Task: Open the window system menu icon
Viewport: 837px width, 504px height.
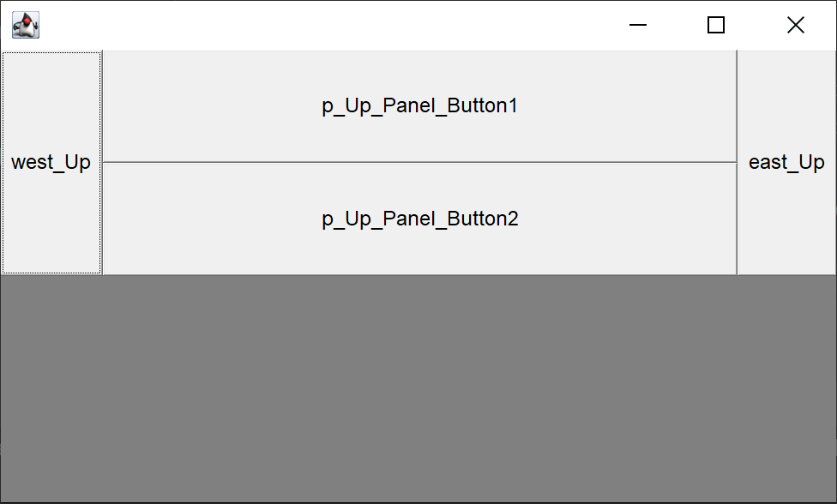Action: [x=26, y=26]
